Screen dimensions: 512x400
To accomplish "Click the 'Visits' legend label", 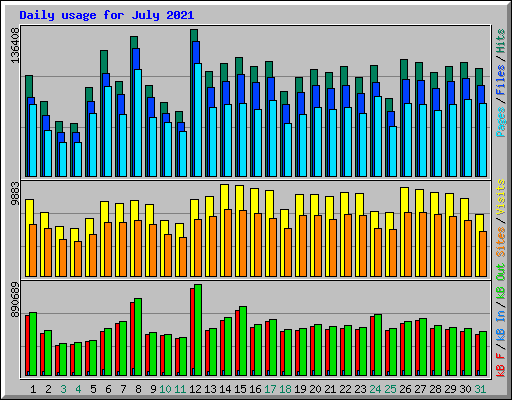I will click(x=501, y=197).
